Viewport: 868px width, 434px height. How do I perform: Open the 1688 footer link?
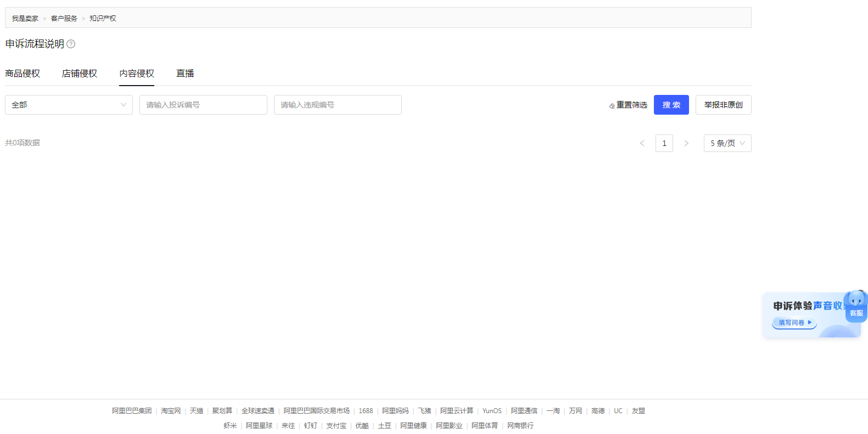366,411
